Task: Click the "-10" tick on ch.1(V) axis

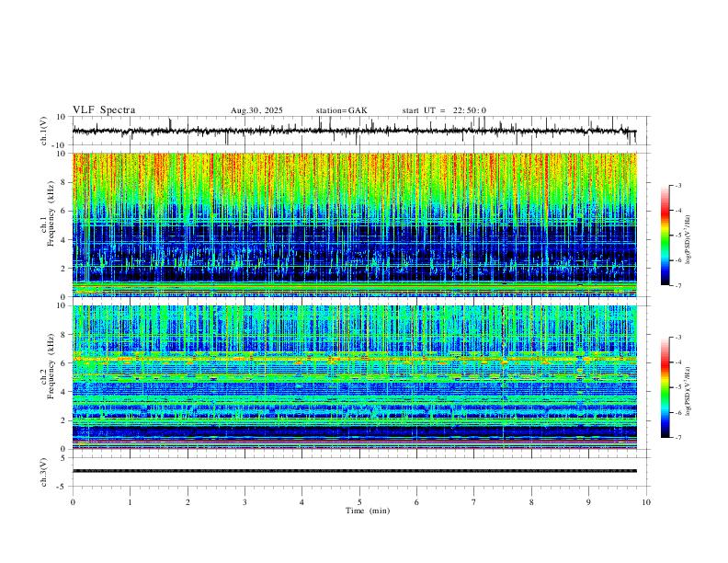Action: [58, 145]
